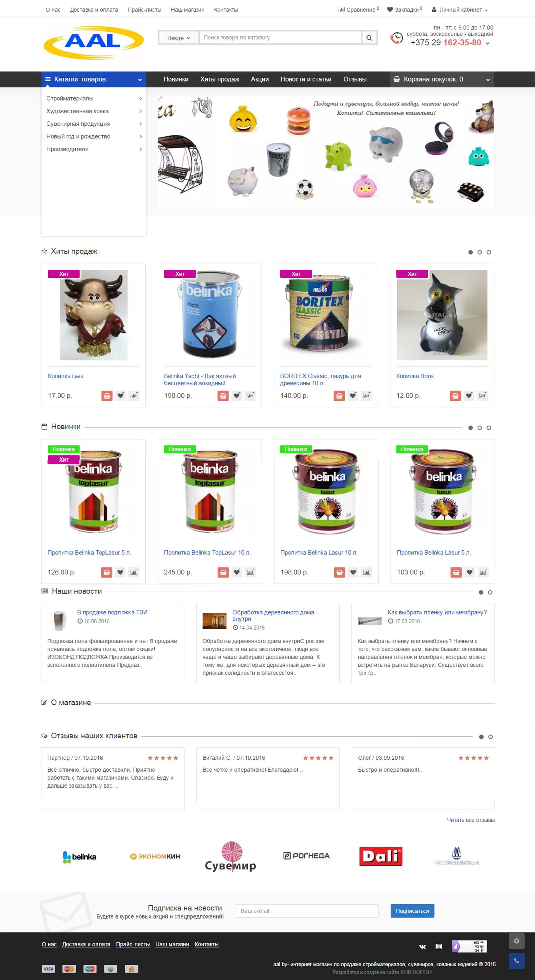Select third slide dot in Новинки
Image resolution: width=535 pixels, height=980 pixels.
[x=489, y=428]
